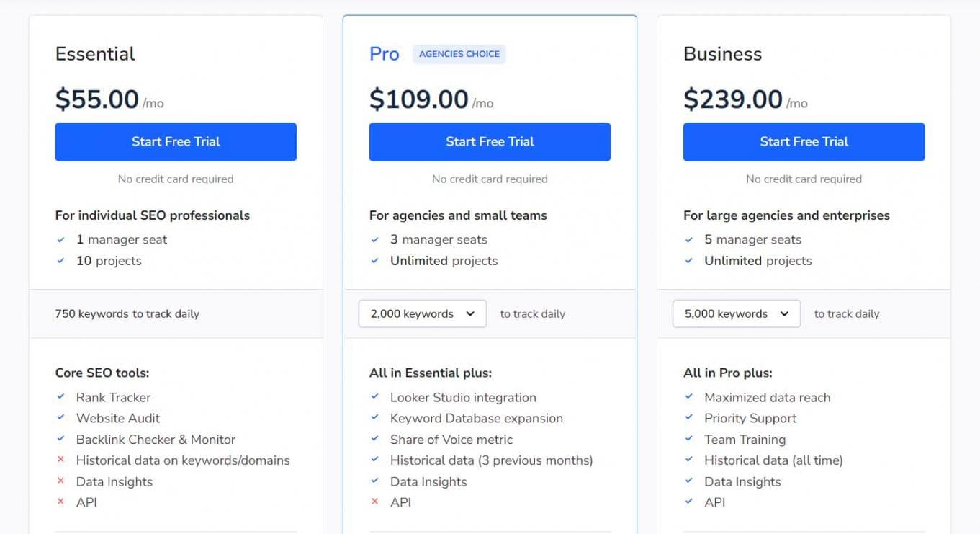The image size is (980, 534).
Task: Click checkmark beside Website Audit
Action: pyautogui.click(x=61, y=418)
